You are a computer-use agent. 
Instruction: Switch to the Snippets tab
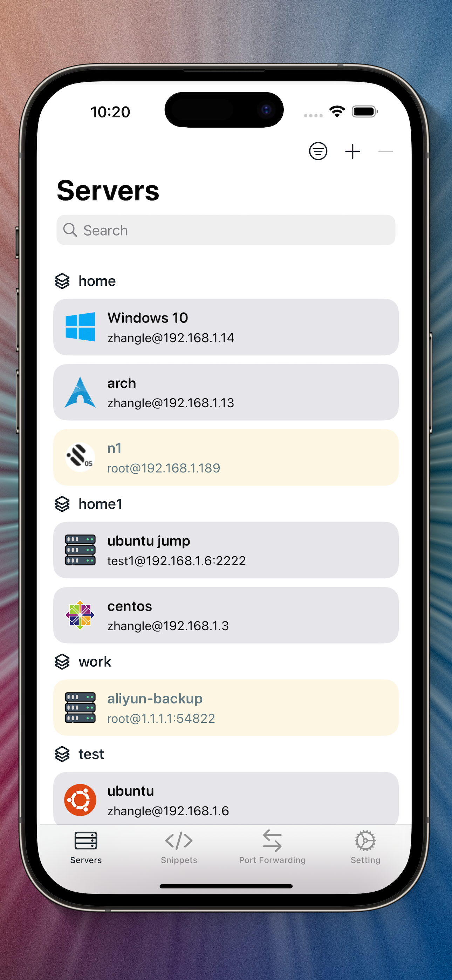[x=179, y=848]
